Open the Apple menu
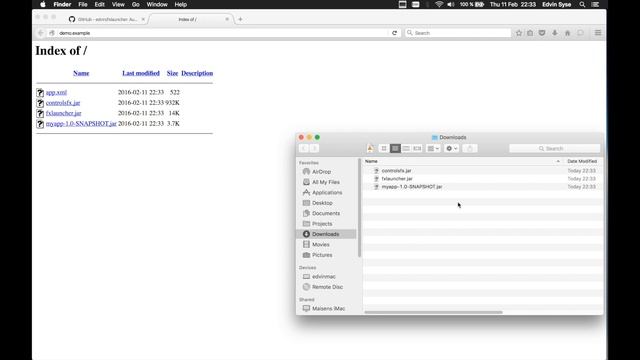Image resolution: width=640 pixels, height=360 pixels. 43,4
